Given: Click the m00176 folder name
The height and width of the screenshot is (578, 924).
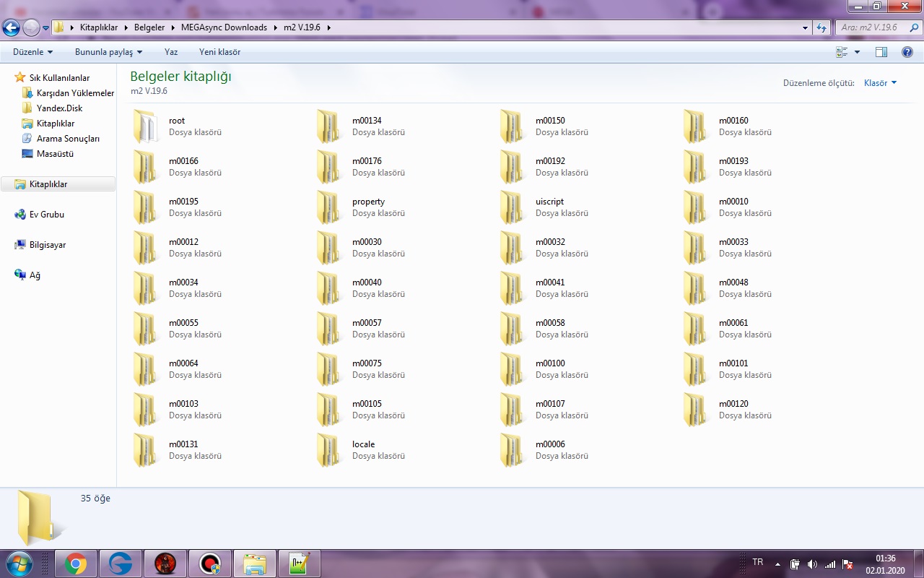Looking at the screenshot, I should [x=367, y=161].
